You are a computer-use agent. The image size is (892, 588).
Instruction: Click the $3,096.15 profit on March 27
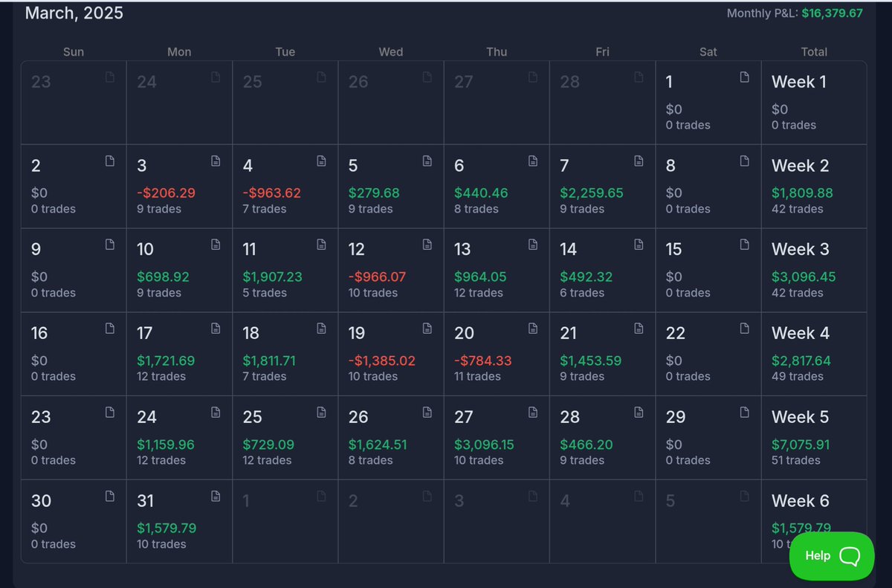tap(484, 445)
